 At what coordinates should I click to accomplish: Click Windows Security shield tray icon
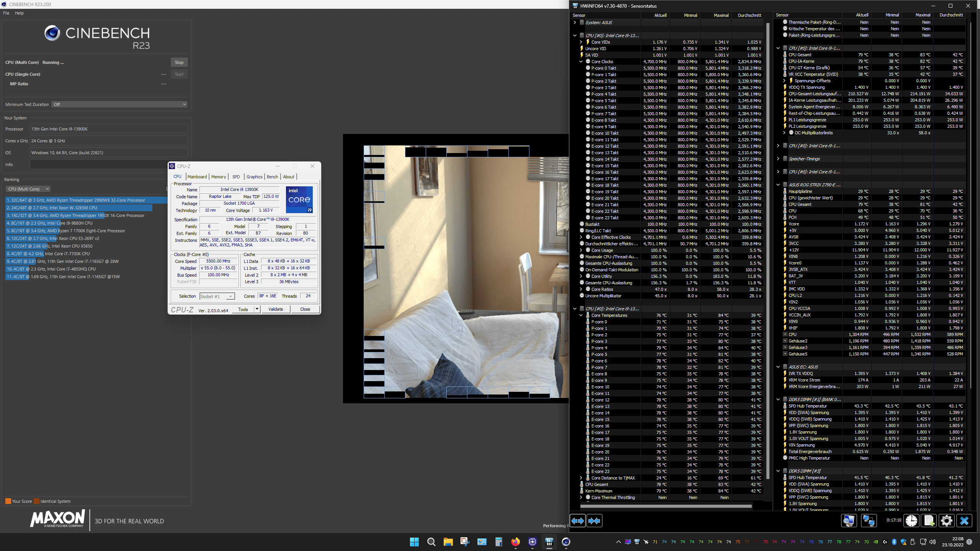(x=903, y=542)
